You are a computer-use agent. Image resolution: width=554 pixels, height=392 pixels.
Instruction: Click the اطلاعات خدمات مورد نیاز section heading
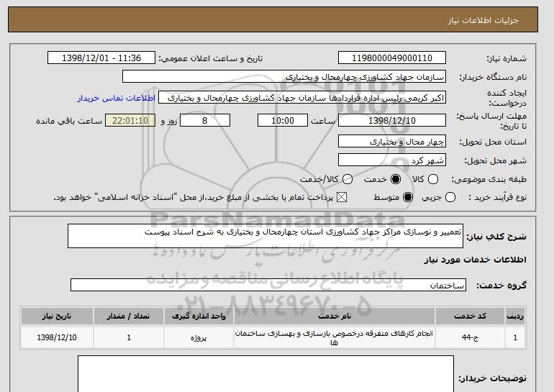[x=475, y=260]
